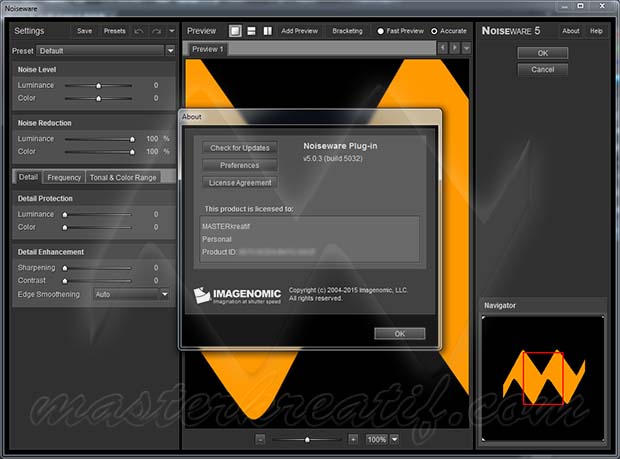This screenshot has height=459, width=620.
Task: Adjust Detail Protection Luminance slider
Action: tap(65, 215)
